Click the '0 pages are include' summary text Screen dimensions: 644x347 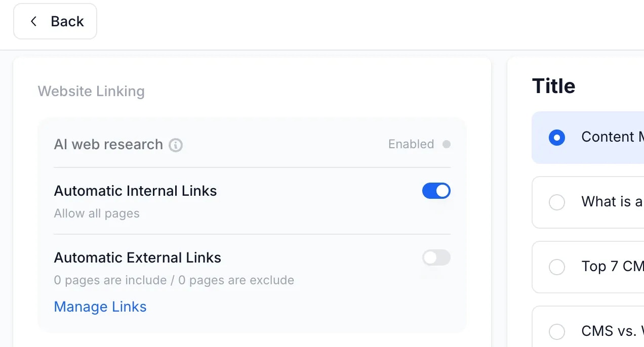coord(174,280)
